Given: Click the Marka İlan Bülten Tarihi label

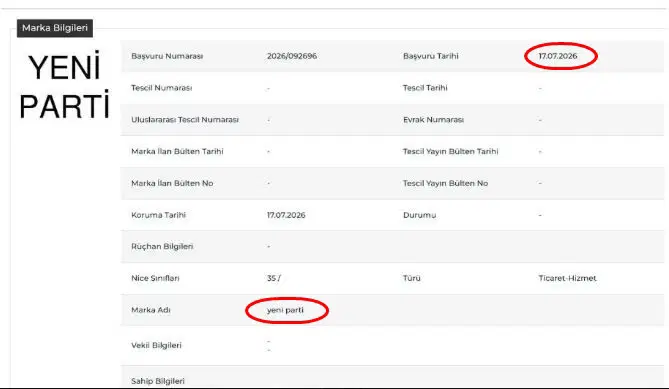Looking at the screenshot, I should point(177,151).
